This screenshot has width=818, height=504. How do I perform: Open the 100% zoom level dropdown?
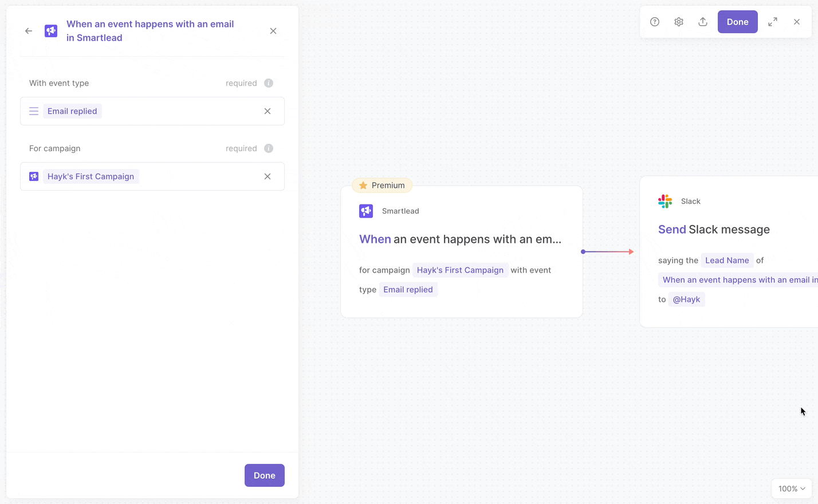(x=792, y=489)
